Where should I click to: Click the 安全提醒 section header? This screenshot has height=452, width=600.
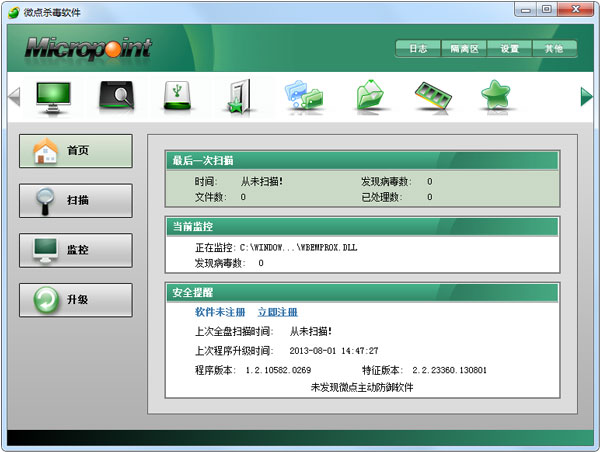(362, 293)
